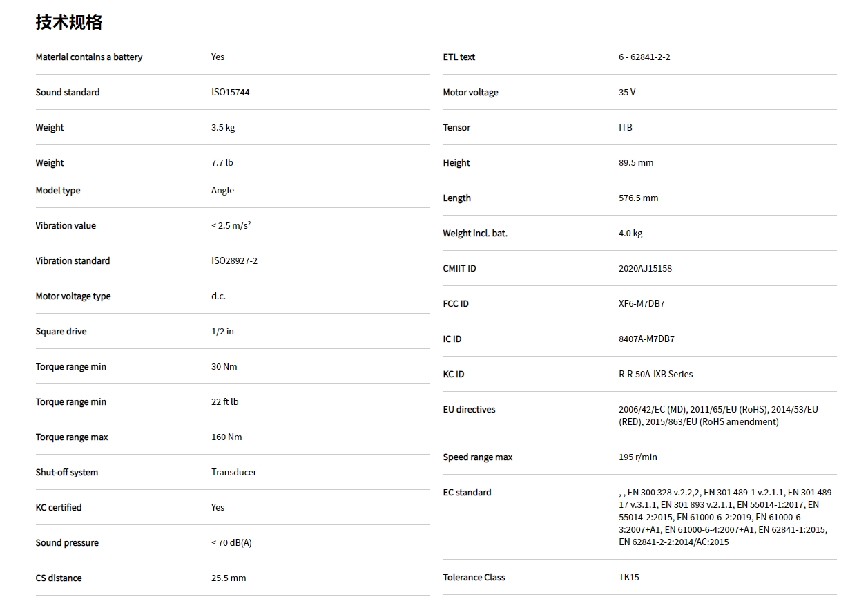Click the Speed range max 195 r/min value
This screenshot has height=597, width=868.
[638, 457]
